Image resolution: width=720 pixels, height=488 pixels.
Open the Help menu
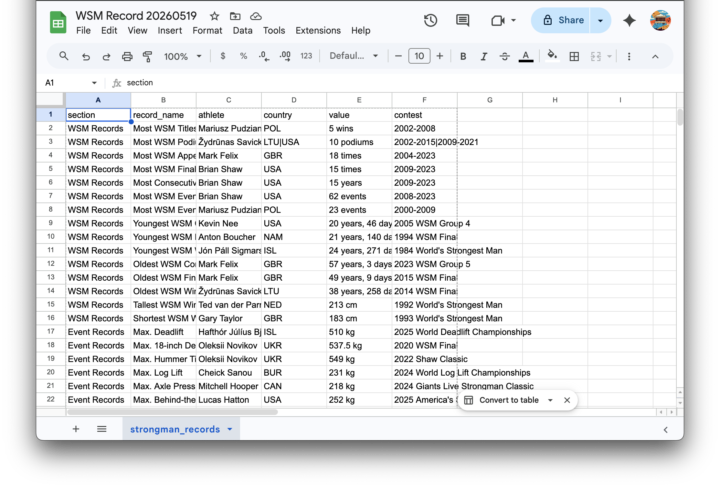(x=360, y=31)
